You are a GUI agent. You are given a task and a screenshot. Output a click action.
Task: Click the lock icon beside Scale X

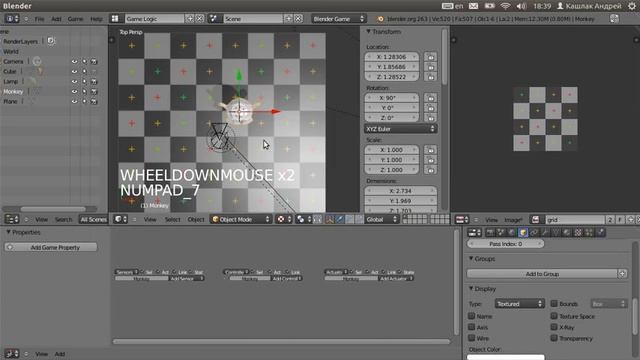(430, 150)
